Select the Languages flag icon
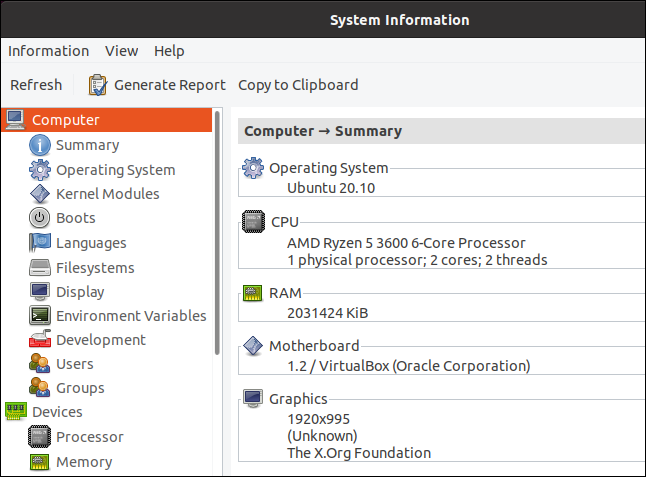 40,243
